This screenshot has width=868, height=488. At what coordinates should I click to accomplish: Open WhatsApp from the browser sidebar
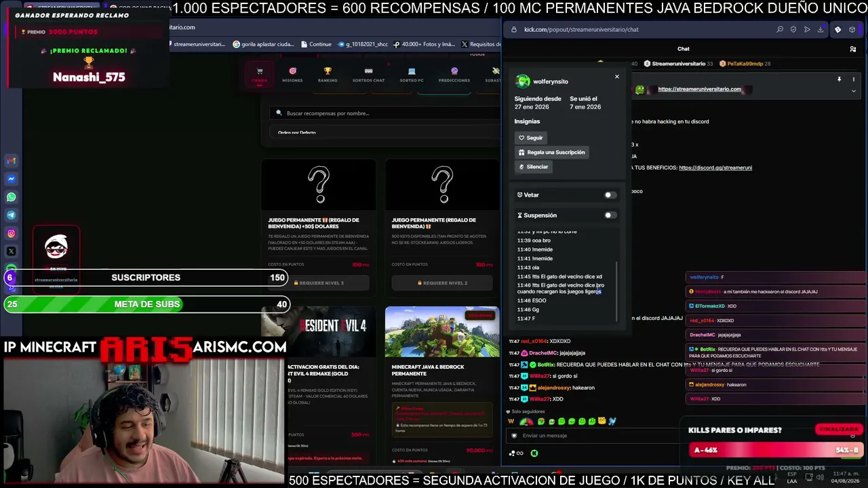pos(12,197)
